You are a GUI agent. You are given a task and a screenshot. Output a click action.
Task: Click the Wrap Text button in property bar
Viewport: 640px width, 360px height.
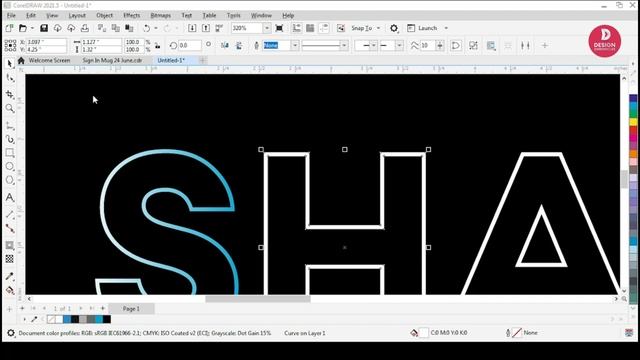click(x=491, y=45)
